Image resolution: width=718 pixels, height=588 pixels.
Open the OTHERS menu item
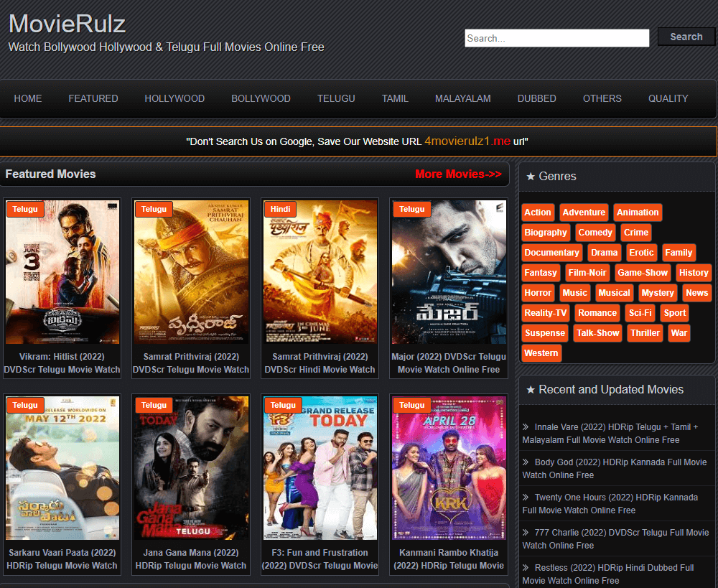pyautogui.click(x=602, y=98)
